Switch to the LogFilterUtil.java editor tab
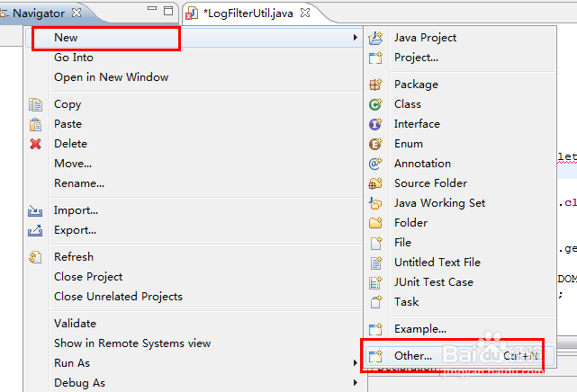 [248, 13]
